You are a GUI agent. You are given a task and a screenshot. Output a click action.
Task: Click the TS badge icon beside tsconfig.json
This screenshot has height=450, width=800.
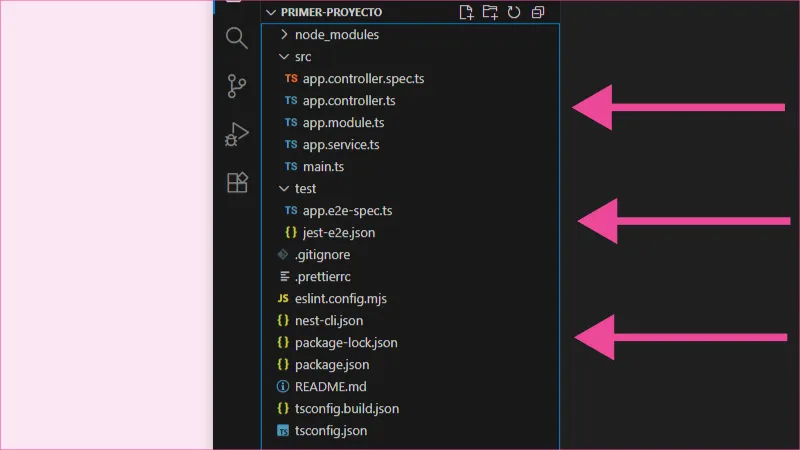(283, 431)
